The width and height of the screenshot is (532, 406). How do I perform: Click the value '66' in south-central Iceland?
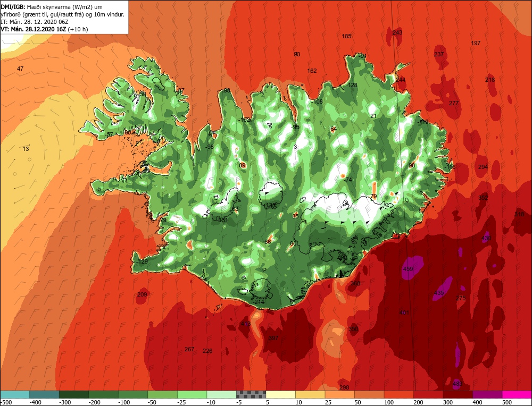coord(268,242)
